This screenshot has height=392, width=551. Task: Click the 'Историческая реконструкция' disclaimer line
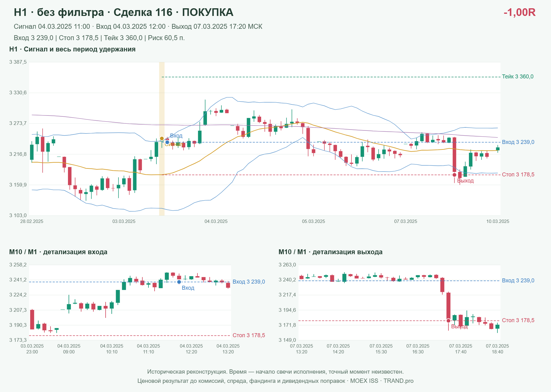275,372
